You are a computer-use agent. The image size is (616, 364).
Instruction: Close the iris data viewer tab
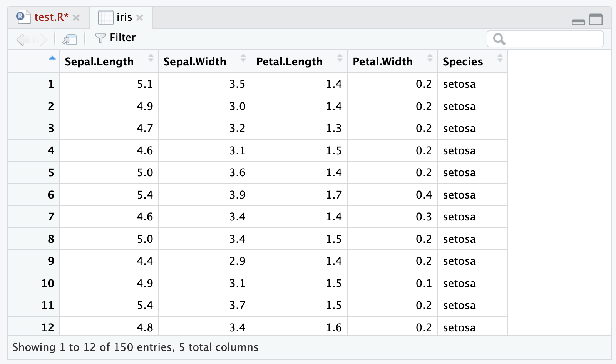[140, 18]
